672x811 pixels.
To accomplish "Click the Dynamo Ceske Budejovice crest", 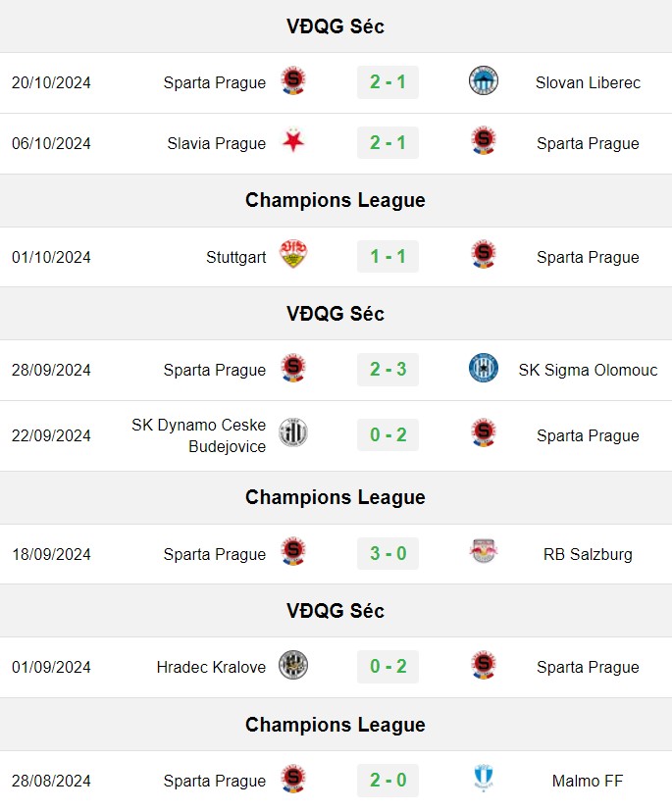I will [x=292, y=432].
